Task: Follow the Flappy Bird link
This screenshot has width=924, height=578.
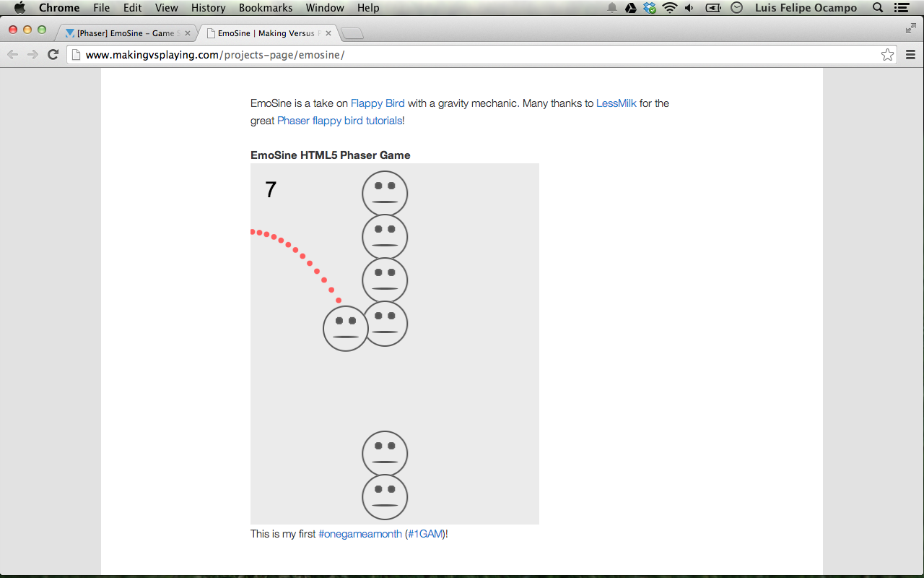Action: 378,103
